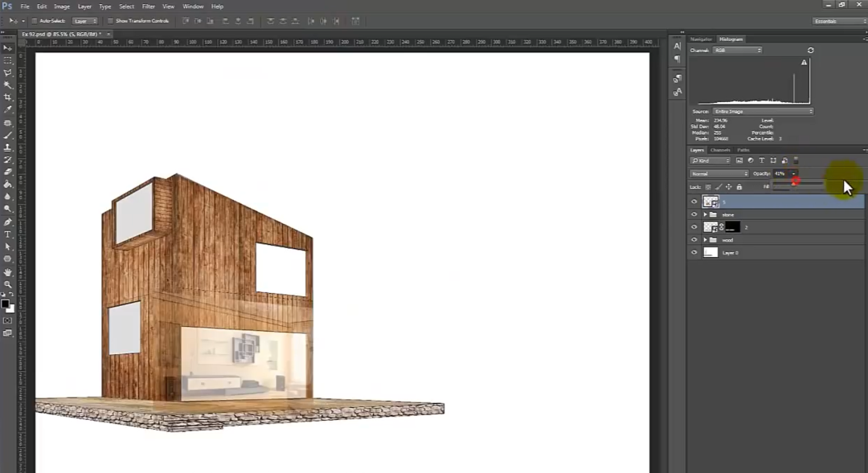Click the foreground color swatch

[x=5, y=304]
